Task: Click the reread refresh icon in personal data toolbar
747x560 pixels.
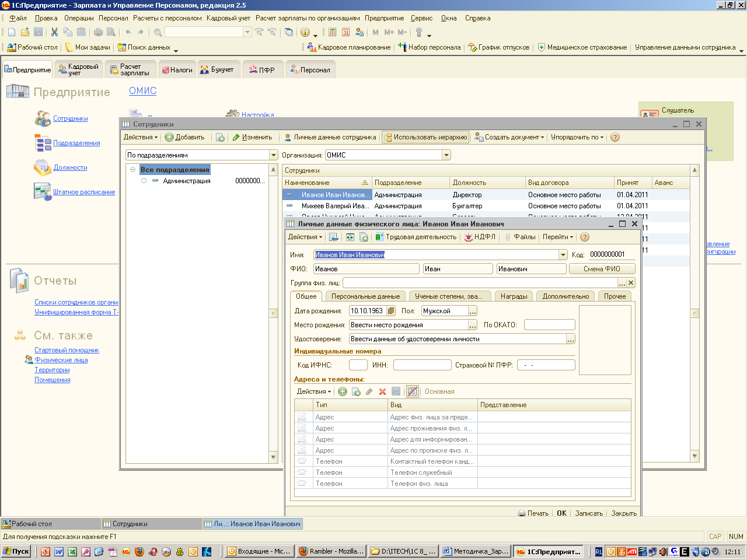Action: coord(350,237)
